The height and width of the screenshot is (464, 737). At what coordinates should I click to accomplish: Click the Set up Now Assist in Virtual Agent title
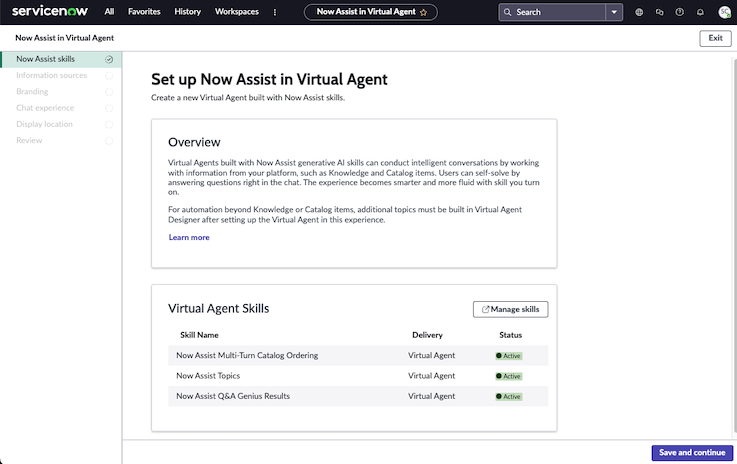[x=269, y=79]
